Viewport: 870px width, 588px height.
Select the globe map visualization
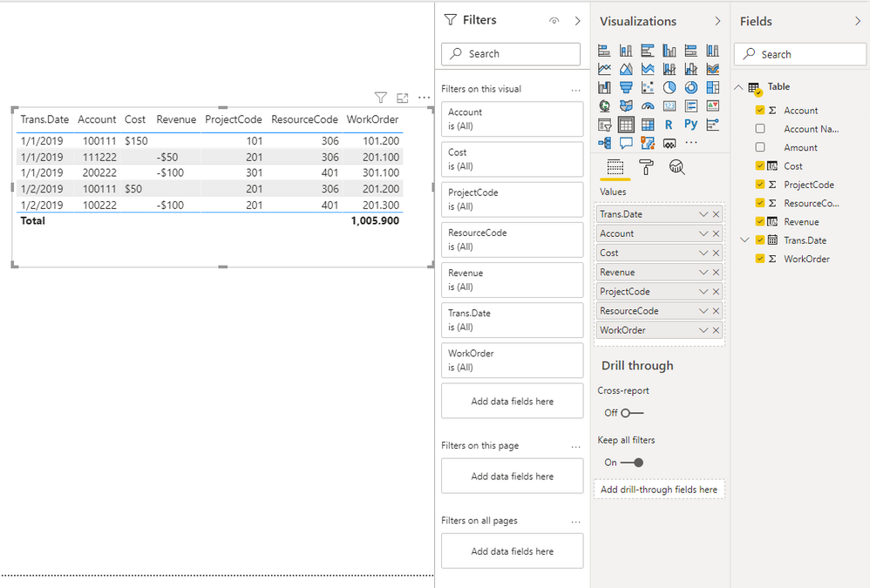pos(604,106)
